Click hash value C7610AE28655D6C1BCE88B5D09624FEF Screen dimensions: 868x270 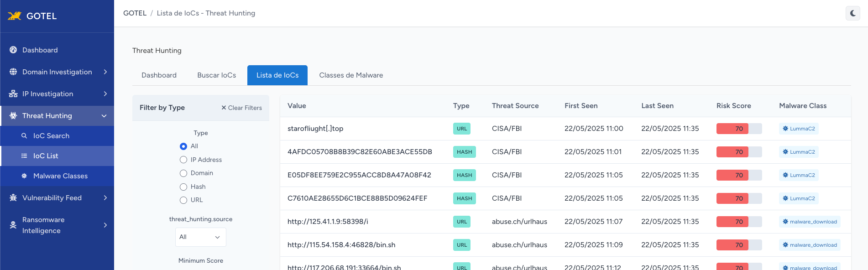(357, 198)
